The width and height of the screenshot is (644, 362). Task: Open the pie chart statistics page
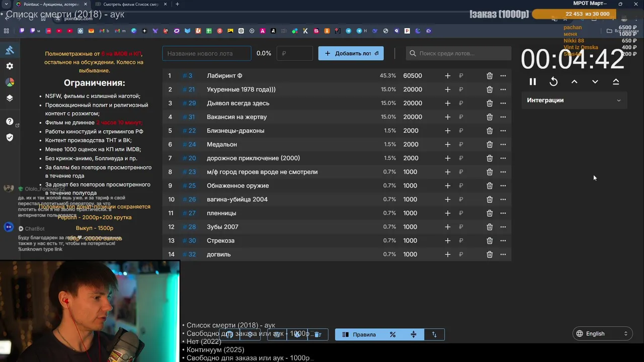click(10, 82)
